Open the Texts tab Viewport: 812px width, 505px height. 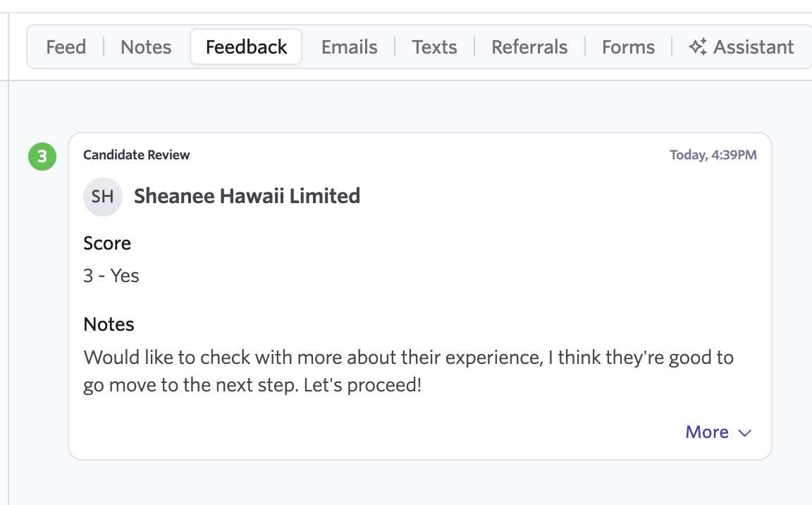tap(434, 47)
